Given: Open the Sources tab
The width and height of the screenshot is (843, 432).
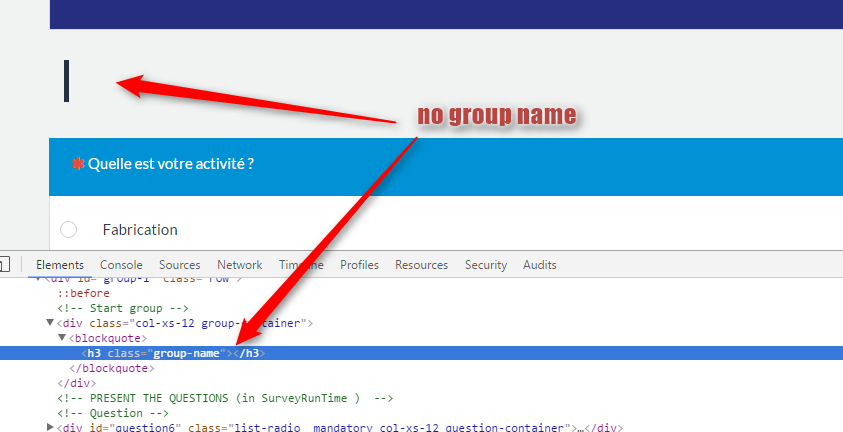Looking at the screenshot, I should point(180,265).
